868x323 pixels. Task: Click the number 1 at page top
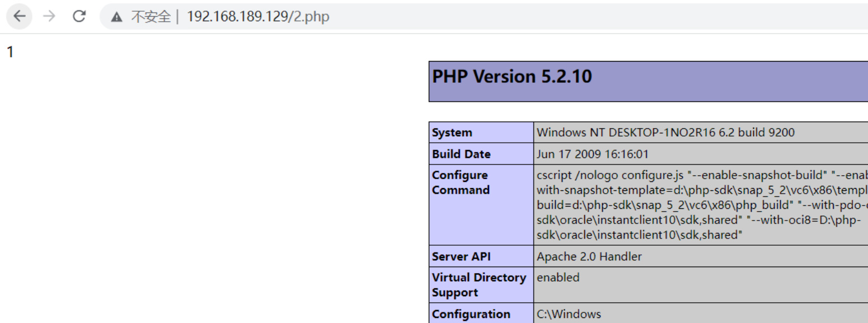coord(10,53)
